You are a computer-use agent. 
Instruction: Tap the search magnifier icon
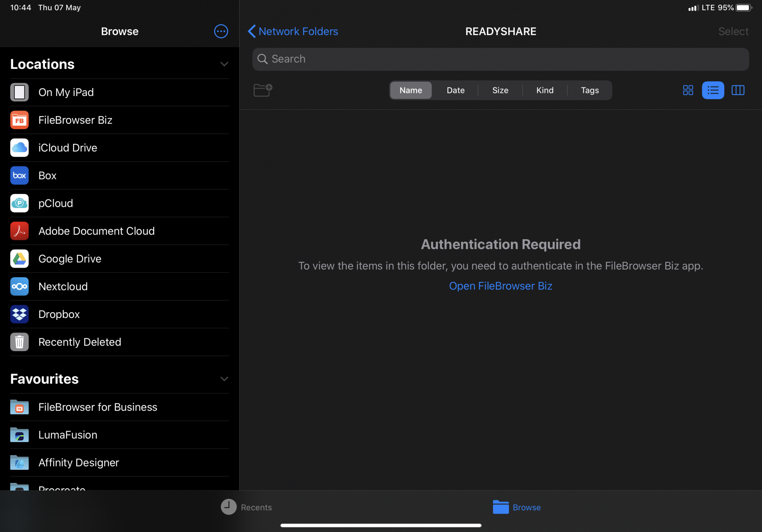[262, 59]
